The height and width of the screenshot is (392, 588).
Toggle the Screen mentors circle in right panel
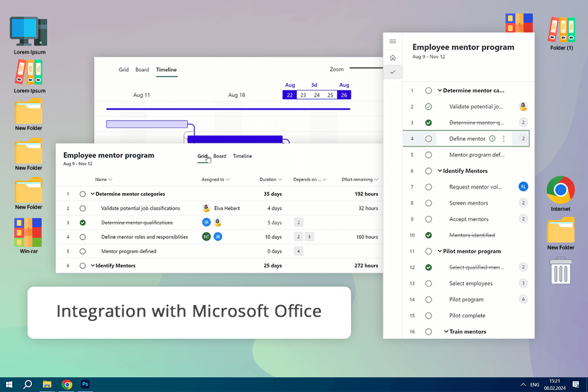point(428,203)
